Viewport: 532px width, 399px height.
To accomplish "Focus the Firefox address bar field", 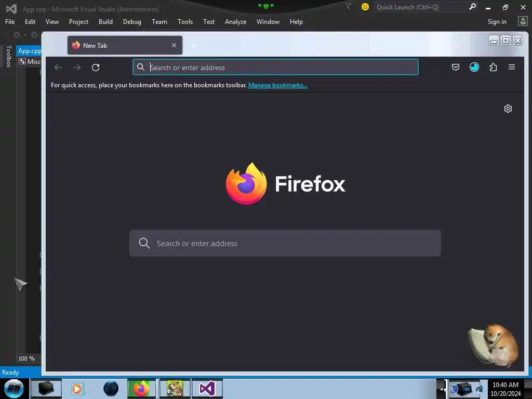I will pyautogui.click(x=275, y=67).
